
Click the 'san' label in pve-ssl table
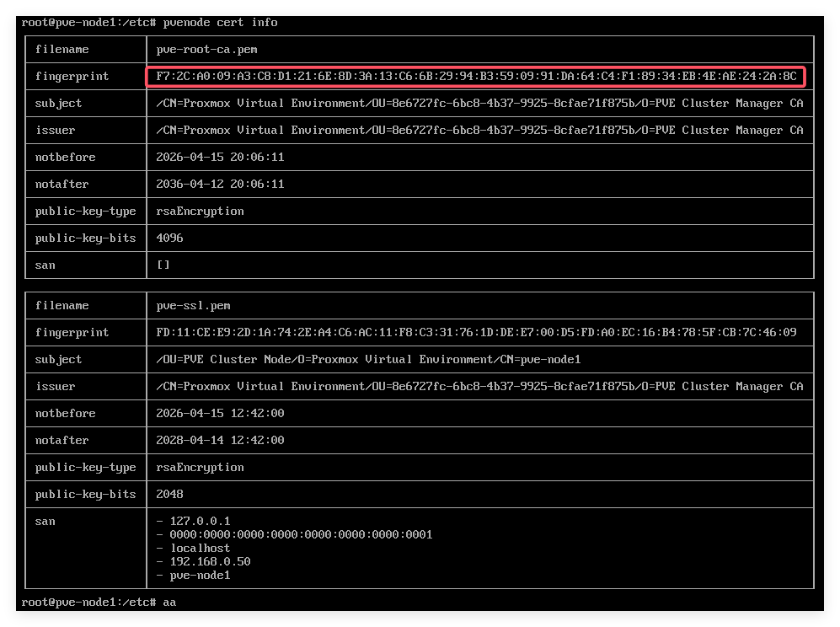pos(45,522)
